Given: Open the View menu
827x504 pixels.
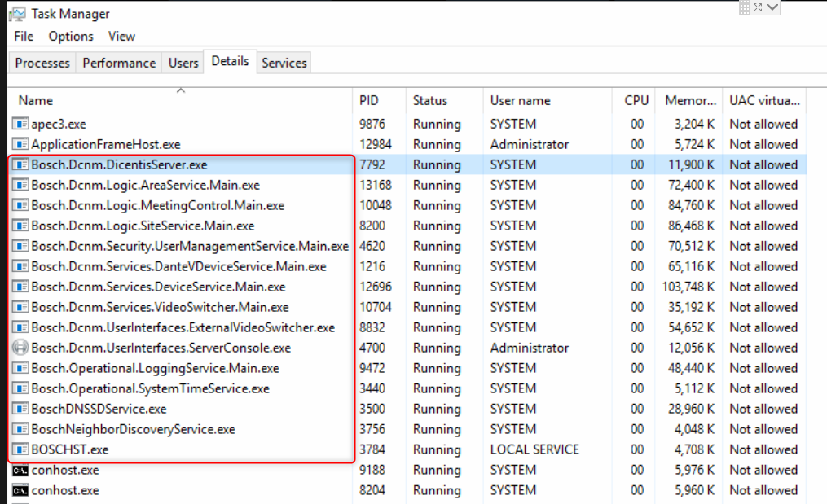Looking at the screenshot, I should click(121, 36).
